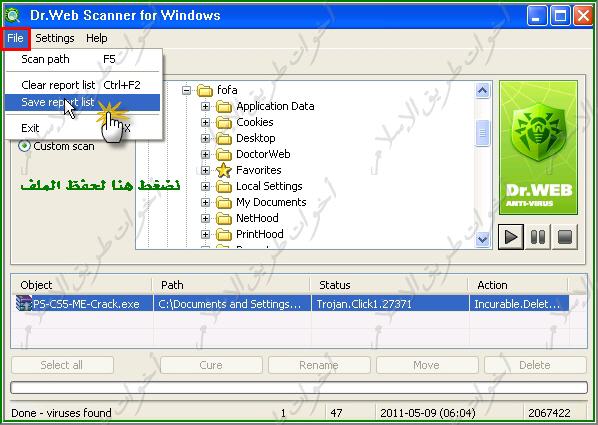Click the My Documents folder icon
598x425 pixels.
(x=224, y=203)
